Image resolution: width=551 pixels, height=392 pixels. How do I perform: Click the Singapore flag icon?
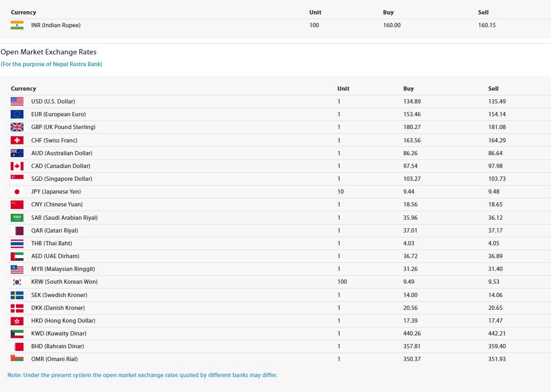tap(17, 179)
